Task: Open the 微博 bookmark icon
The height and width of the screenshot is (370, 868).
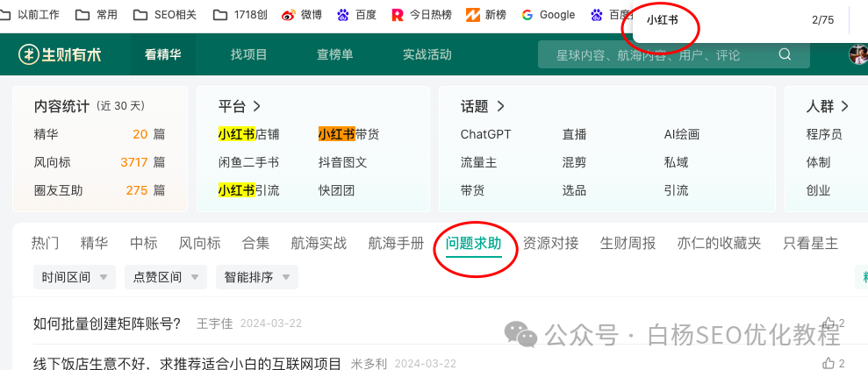Action: pos(289,15)
